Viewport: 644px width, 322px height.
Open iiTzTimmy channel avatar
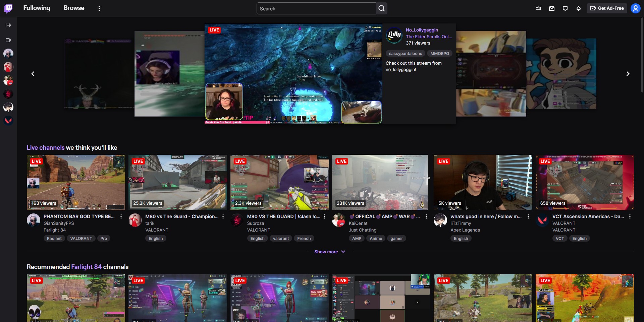[440, 220]
